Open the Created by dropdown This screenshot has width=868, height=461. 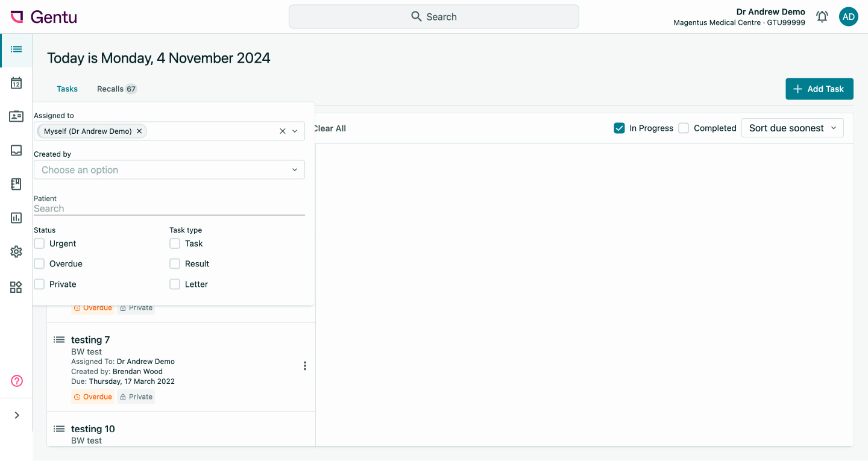pos(169,170)
